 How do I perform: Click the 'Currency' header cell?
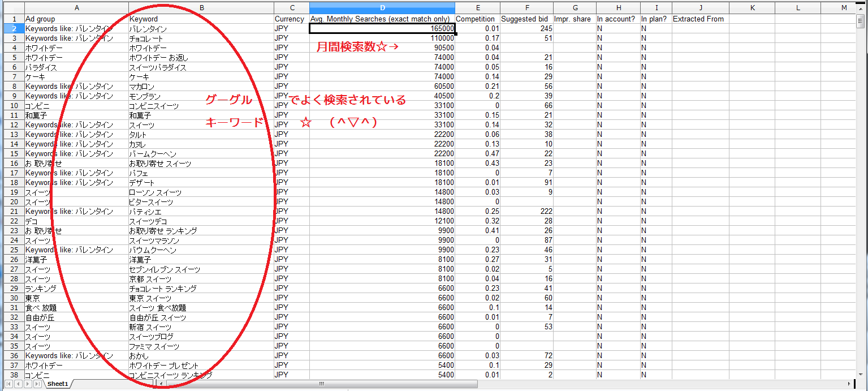point(292,19)
